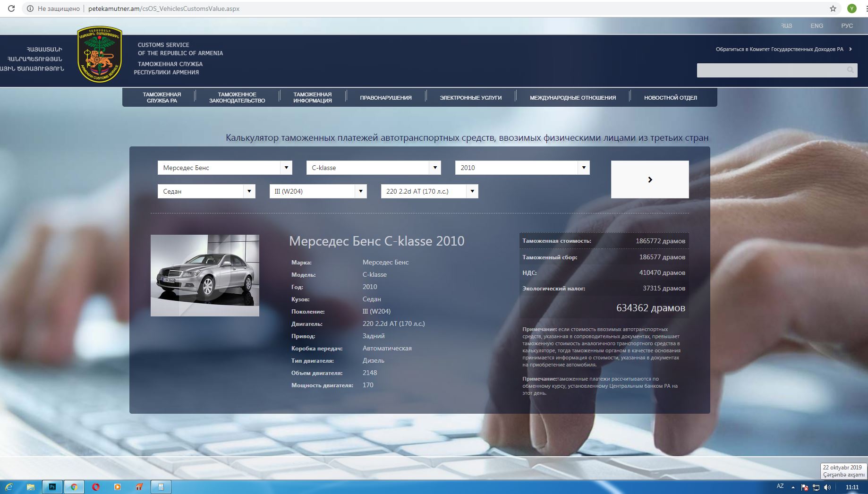The height and width of the screenshot is (494, 868).
Task: Click heading Мерседес Бенс C-klasse 2010
Action: pyautogui.click(x=377, y=241)
